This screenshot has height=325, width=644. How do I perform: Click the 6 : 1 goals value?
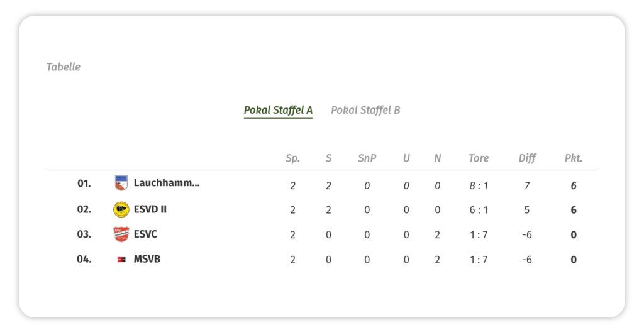click(479, 211)
